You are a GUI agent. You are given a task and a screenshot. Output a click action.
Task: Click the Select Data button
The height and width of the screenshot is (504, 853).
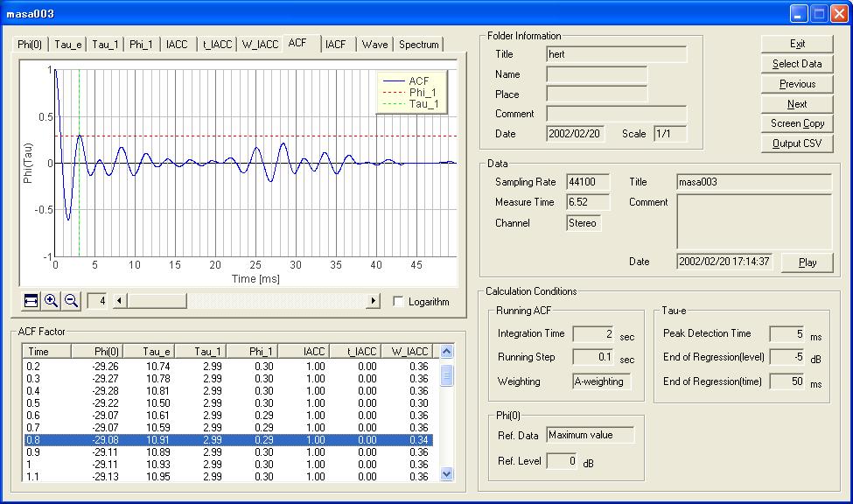click(797, 64)
